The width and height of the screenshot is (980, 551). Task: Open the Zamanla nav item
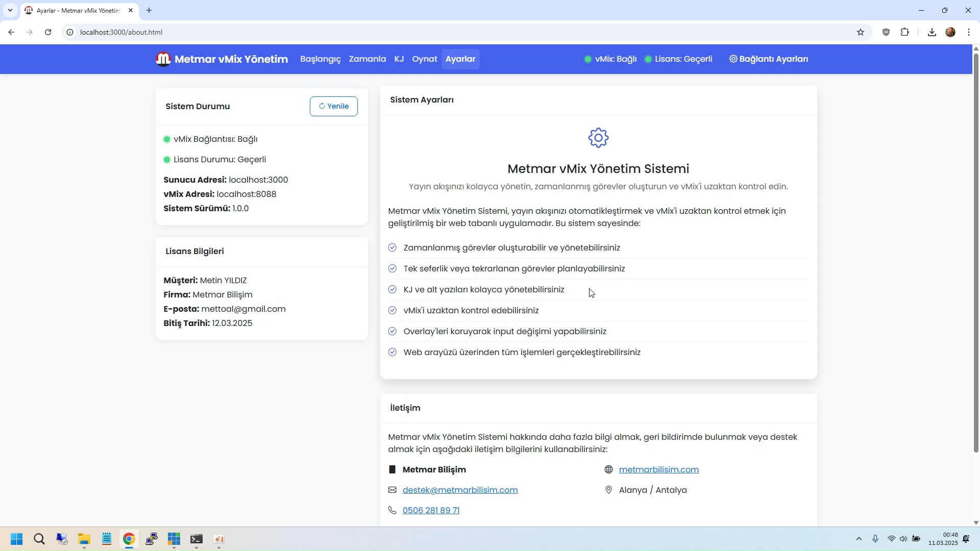(367, 59)
